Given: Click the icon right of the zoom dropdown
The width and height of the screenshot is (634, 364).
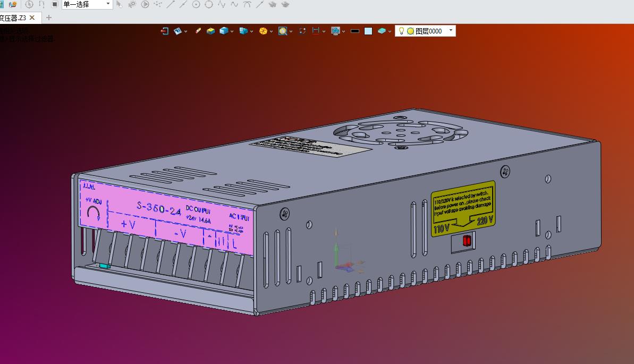Looking at the screenshot, I should (x=302, y=31).
